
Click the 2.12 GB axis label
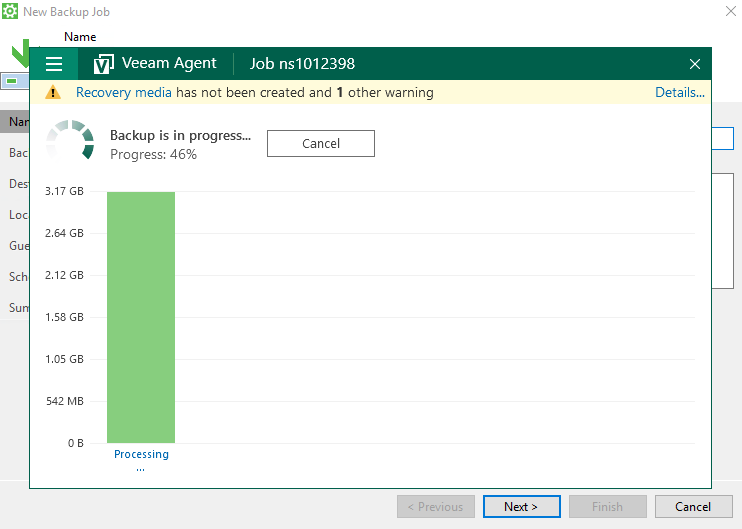point(64,275)
